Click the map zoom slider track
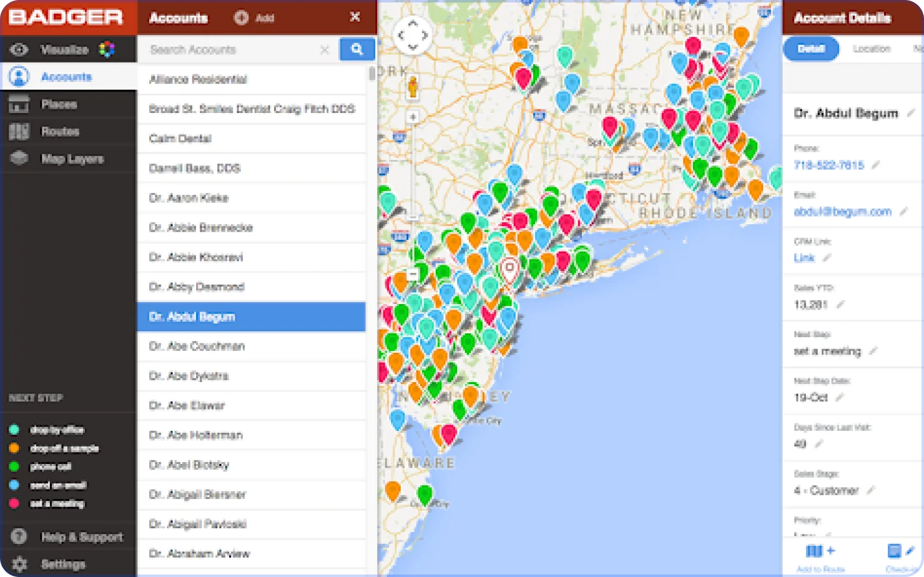The image size is (924, 577). [x=413, y=169]
